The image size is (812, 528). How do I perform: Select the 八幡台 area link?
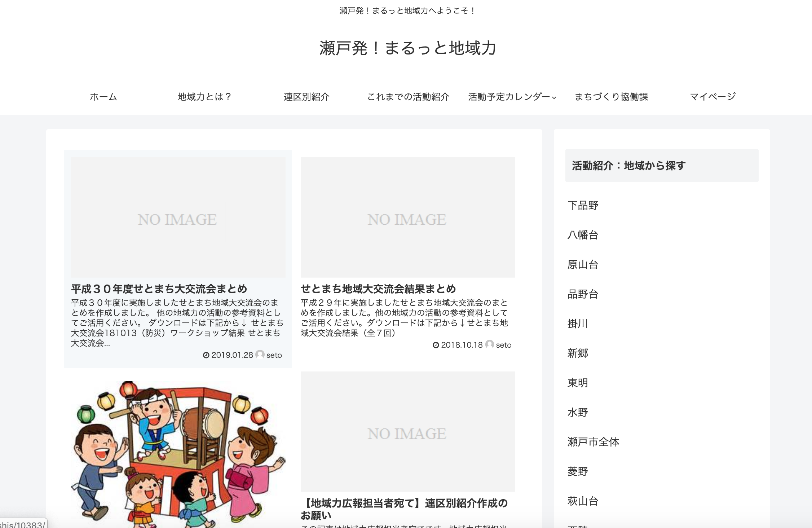coord(583,235)
